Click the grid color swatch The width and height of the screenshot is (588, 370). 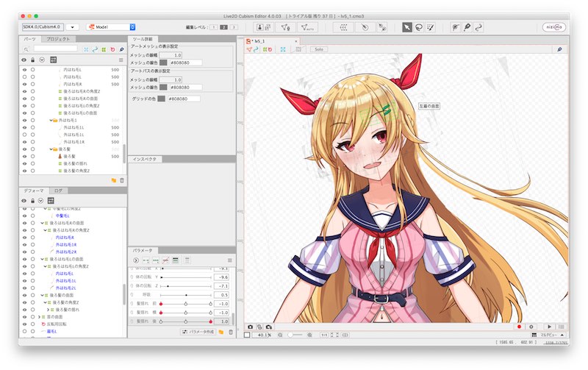[x=161, y=99]
